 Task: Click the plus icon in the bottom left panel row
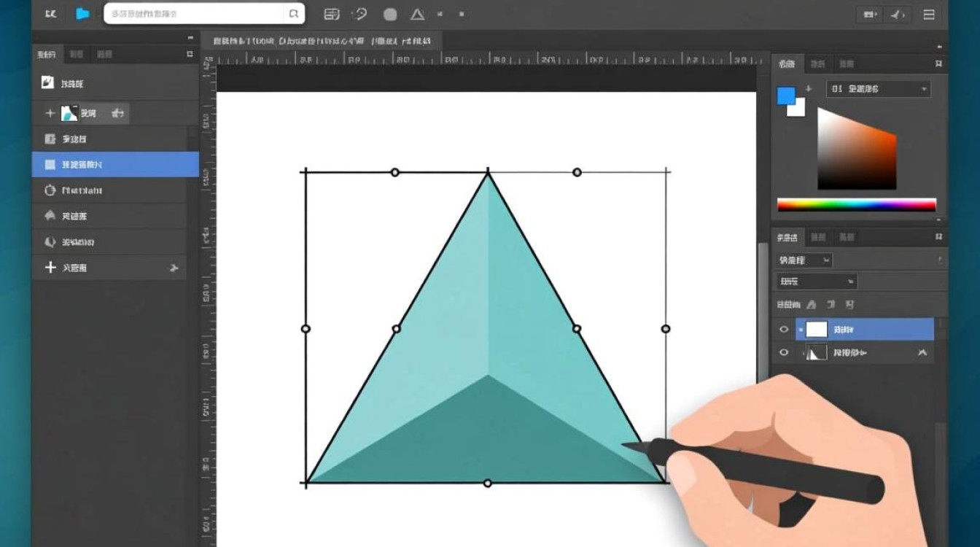(50, 268)
